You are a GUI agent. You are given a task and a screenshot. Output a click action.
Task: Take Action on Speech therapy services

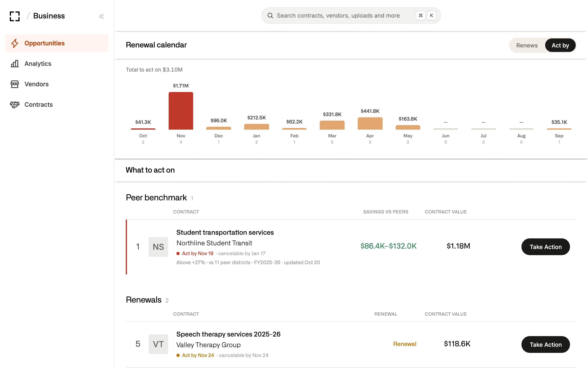(546, 344)
